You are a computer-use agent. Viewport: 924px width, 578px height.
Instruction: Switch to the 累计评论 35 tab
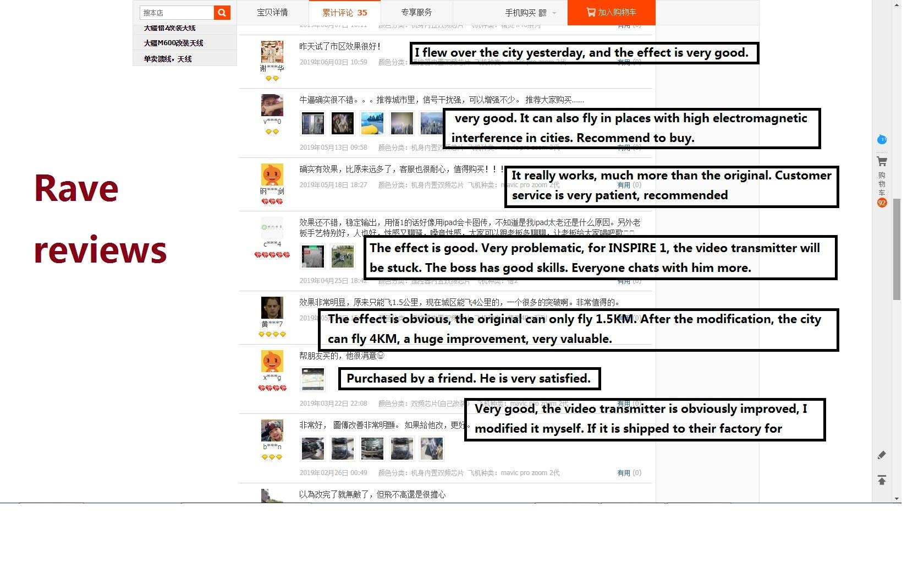click(x=344, y=13)
